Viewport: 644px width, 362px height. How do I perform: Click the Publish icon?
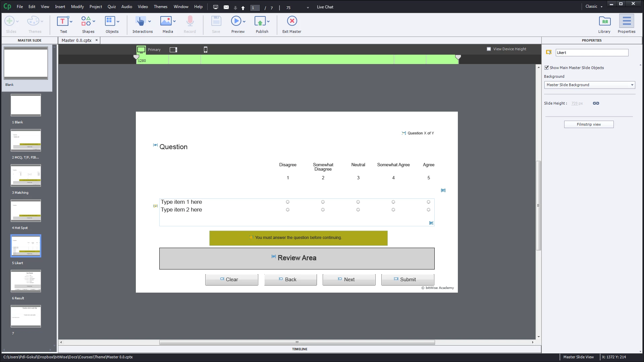coord(260,21)
